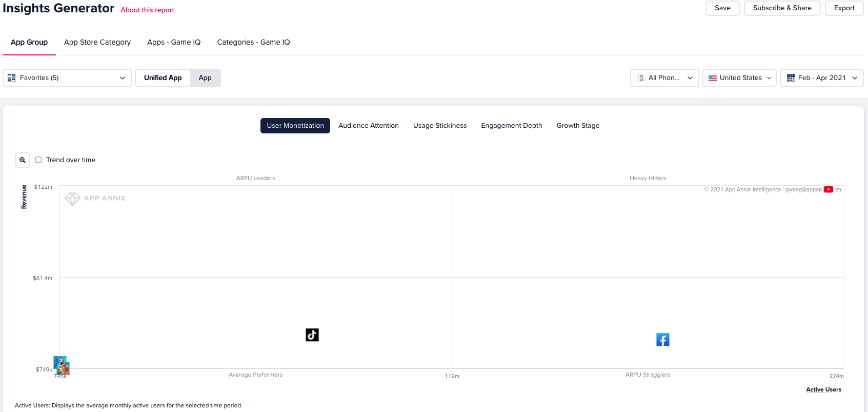Screen dimensions: 868x412
Task: Open the Categories - Game IQ tab
Action: point(253,42)
